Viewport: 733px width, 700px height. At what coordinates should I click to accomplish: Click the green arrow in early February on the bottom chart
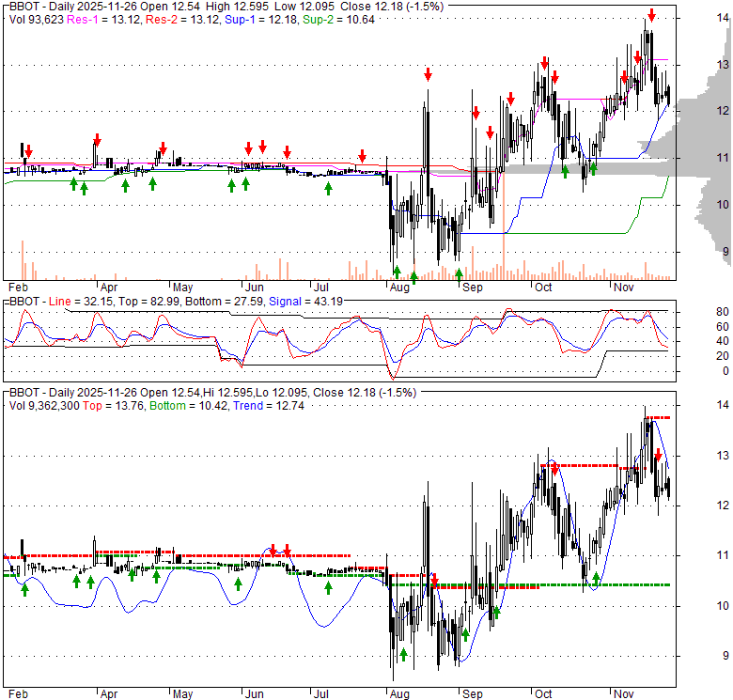(25, 588)
